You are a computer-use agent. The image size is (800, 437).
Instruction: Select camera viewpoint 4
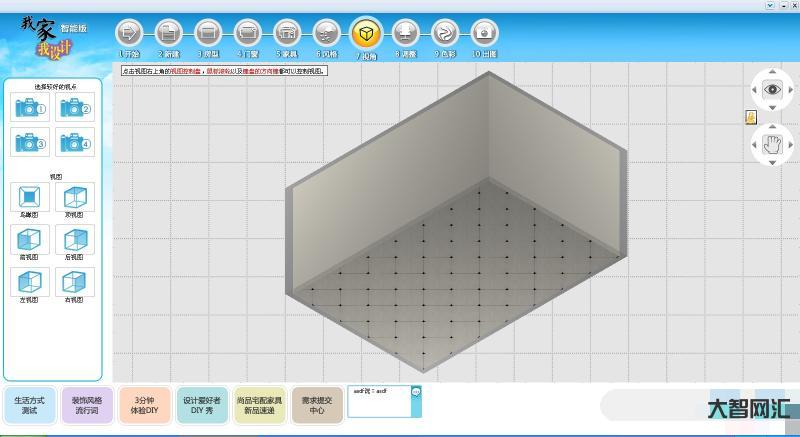[x=76, y=143]
